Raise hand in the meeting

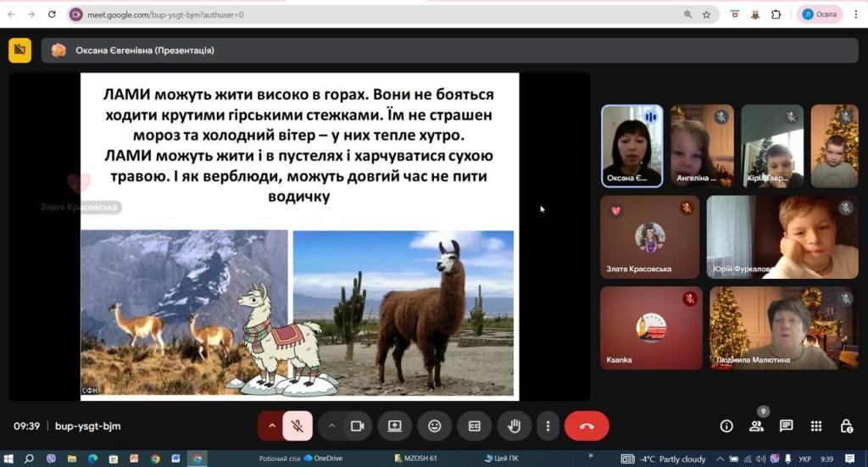click(x=514, y=425)
